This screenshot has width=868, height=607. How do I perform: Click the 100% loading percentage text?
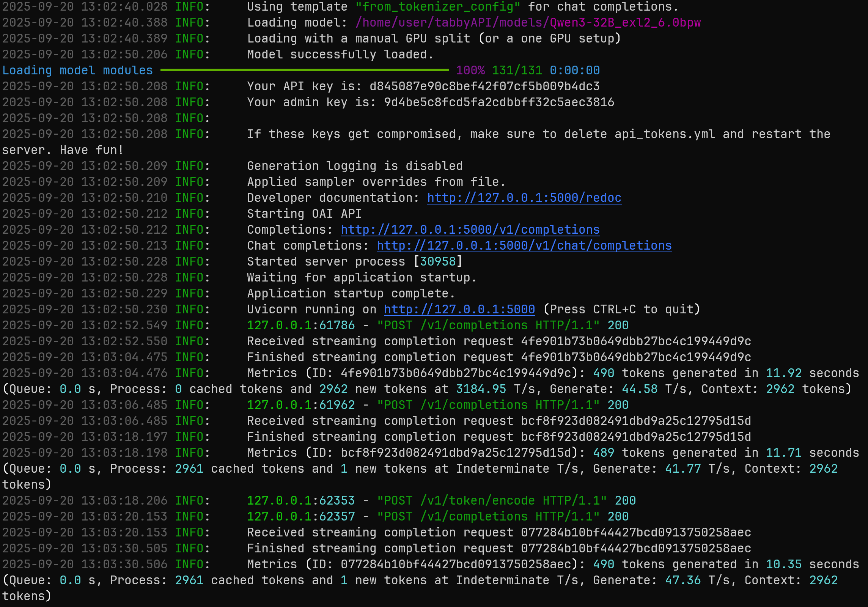click(x=470, y=71)
